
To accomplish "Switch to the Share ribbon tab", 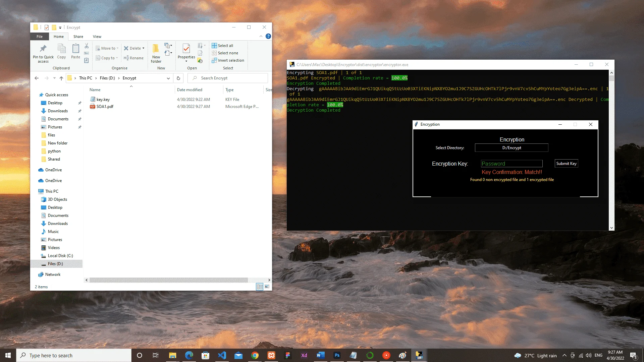I will [x=78, y=37].
